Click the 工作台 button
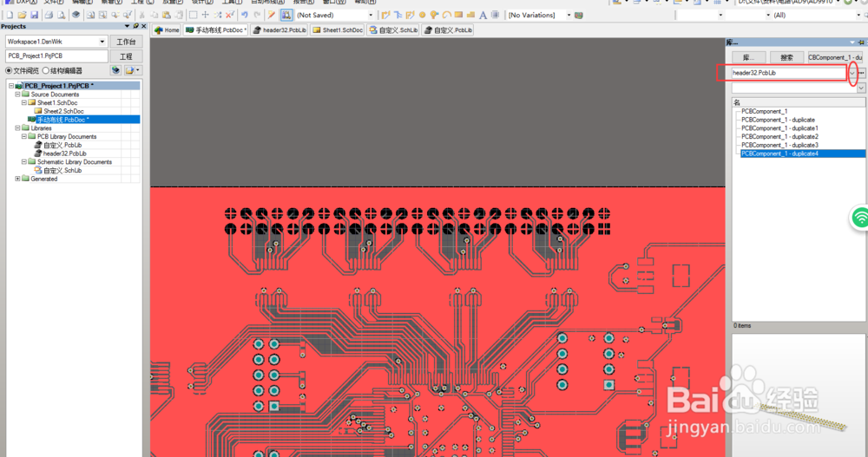Screen dimensions: 868x457 126,42
